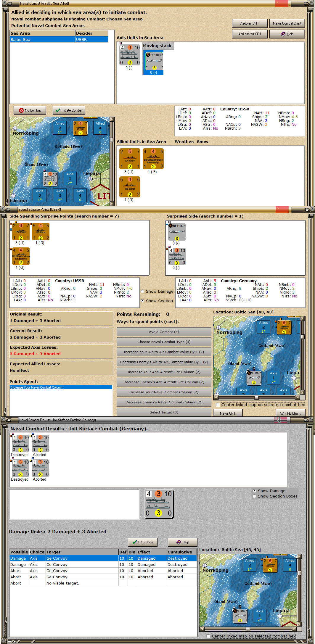
Task: Open WIF FE Charts
Action: point(290,413)
